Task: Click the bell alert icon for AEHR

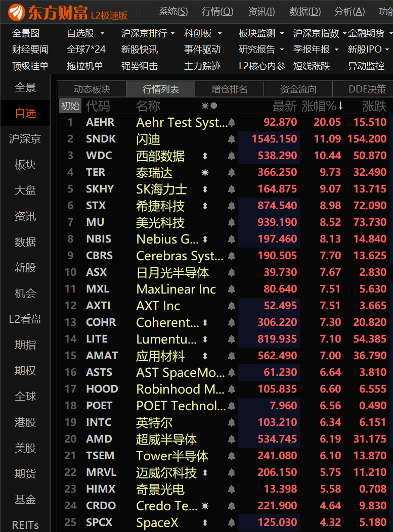Action: pos(232,122)
